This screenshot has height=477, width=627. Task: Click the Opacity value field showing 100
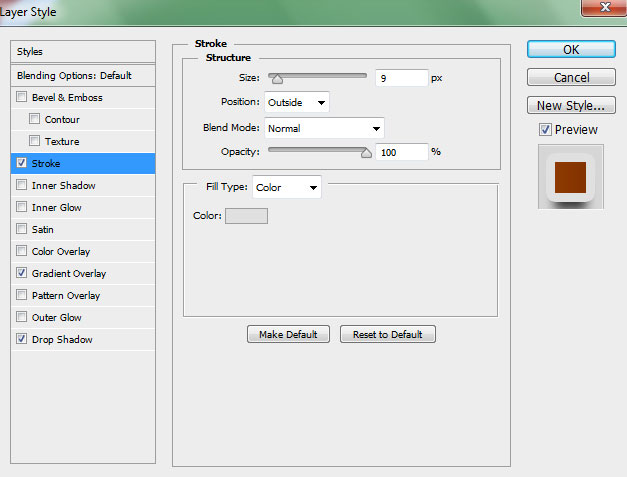click(401, 152)
